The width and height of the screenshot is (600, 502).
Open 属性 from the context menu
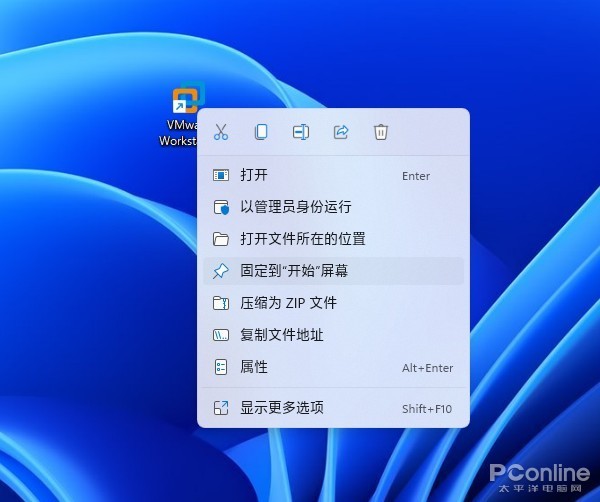tap(333, 367)
